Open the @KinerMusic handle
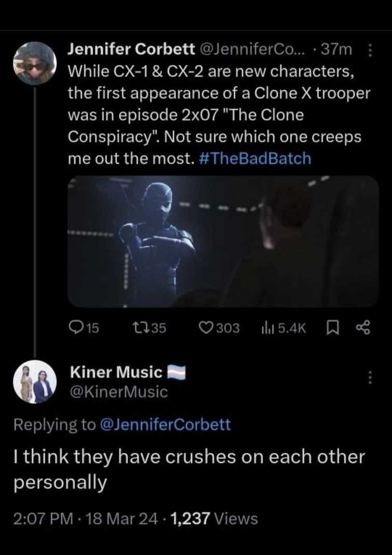Screen dimensions: 392x555 click(x=118, y=392)
